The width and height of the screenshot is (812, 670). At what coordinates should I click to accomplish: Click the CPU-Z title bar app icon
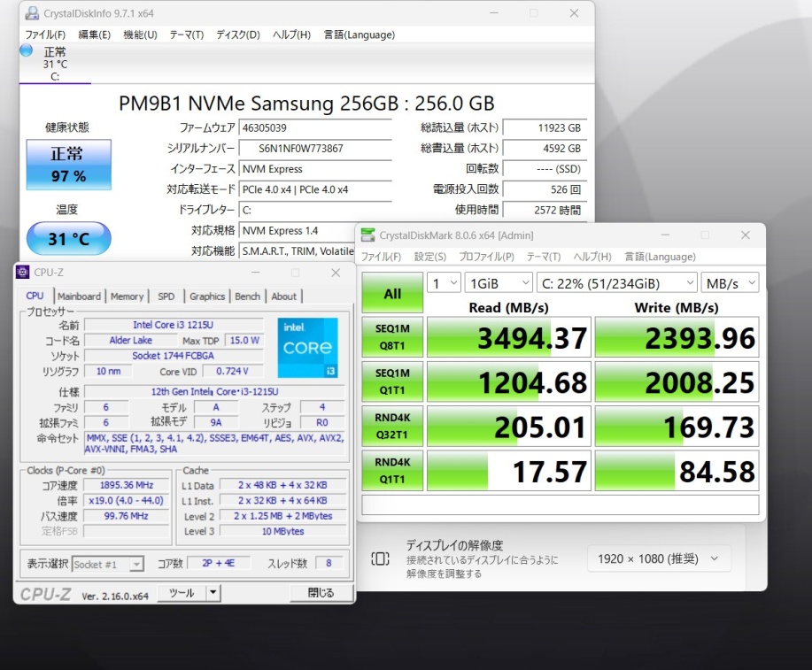tap(23, 273)
